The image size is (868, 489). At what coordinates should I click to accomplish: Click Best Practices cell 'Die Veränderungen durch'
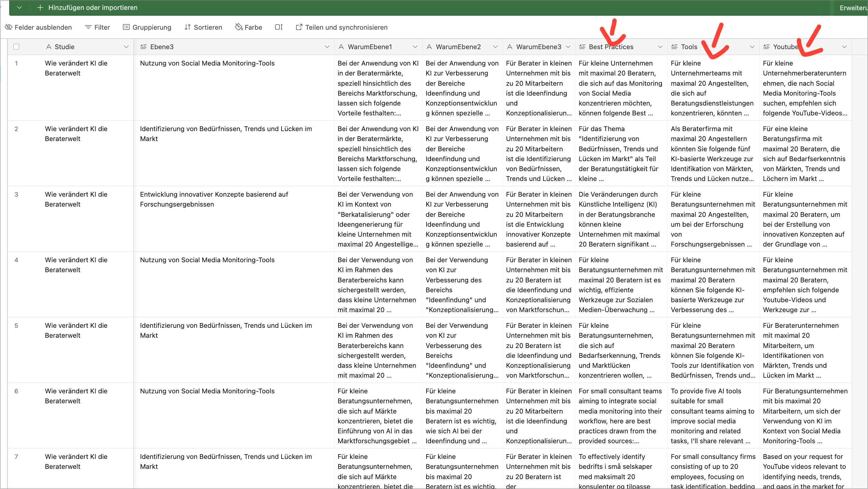tap(621, 219)
